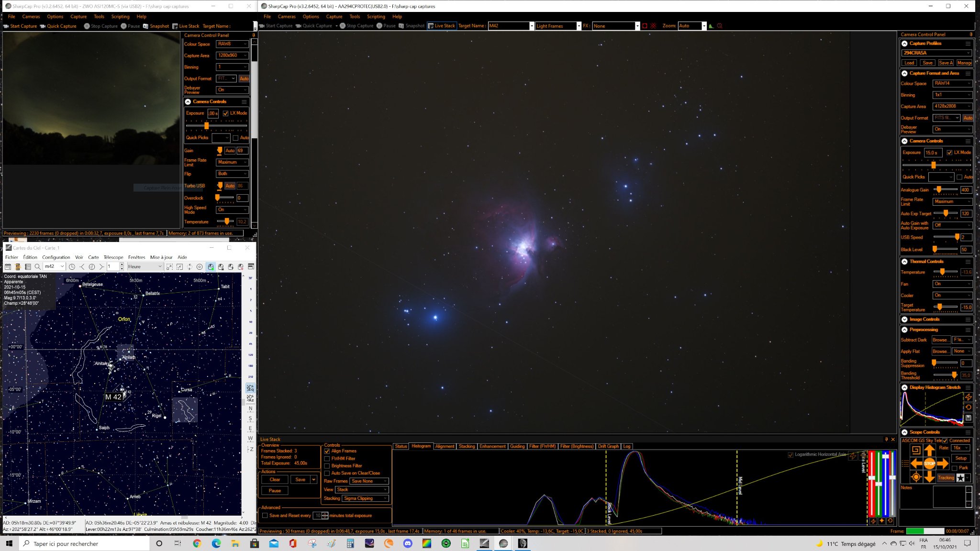
Task: Open the Raw Frames Save None dropdown
Action: click(369, 481)
